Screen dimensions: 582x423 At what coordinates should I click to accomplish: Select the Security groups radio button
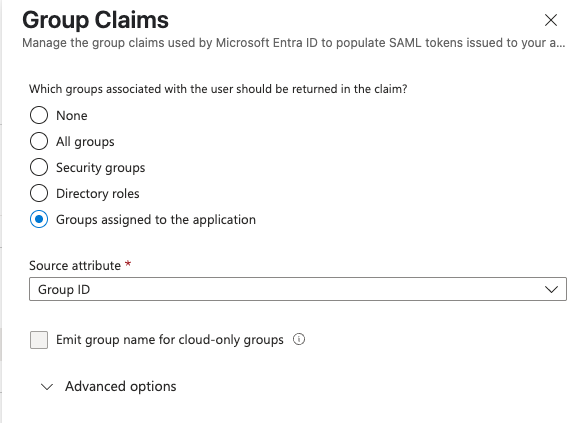39,167
